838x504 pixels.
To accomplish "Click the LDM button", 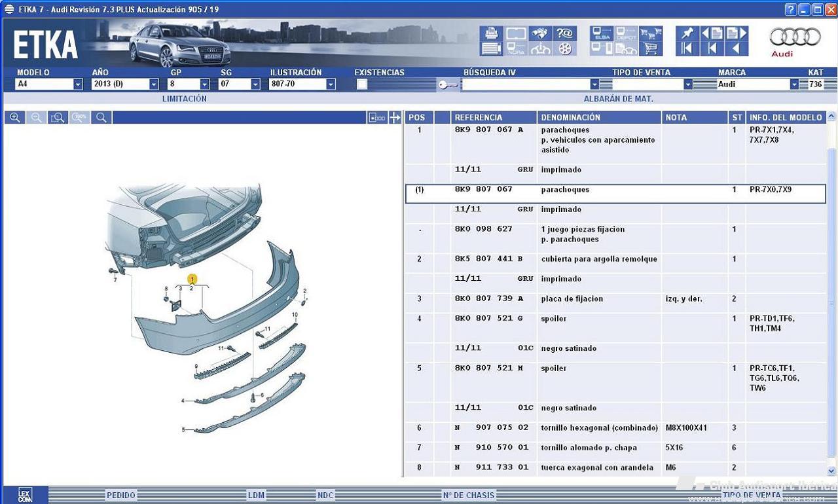I will click(x=256, y=495).
